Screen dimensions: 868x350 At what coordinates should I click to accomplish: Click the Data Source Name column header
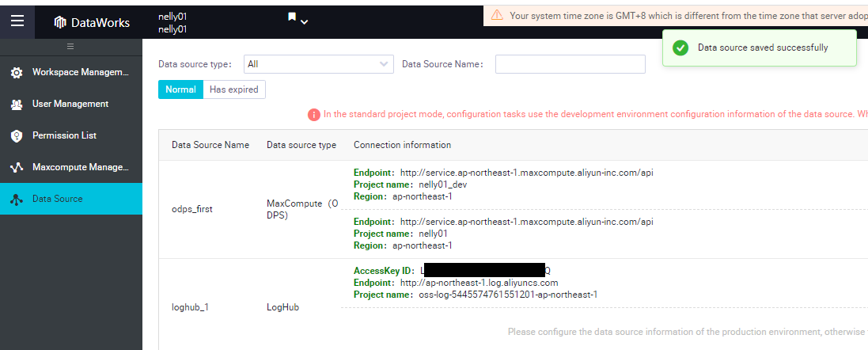point(210,145)
